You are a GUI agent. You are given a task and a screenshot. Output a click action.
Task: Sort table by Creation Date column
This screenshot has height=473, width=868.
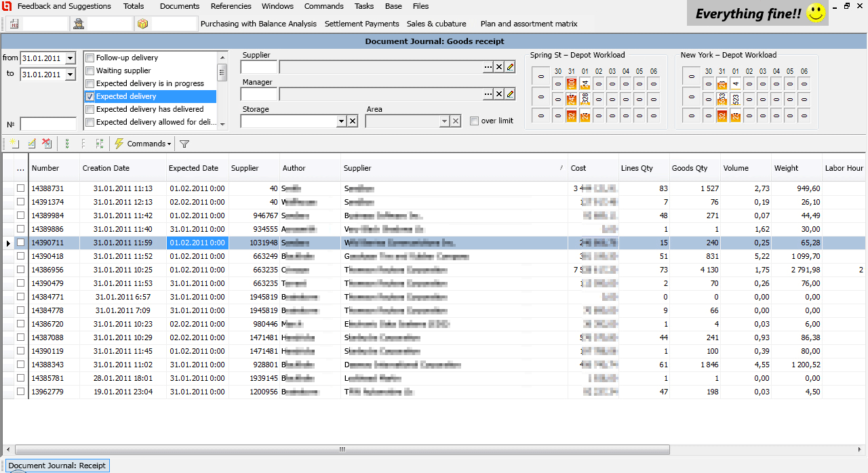(x=123, y=168)
